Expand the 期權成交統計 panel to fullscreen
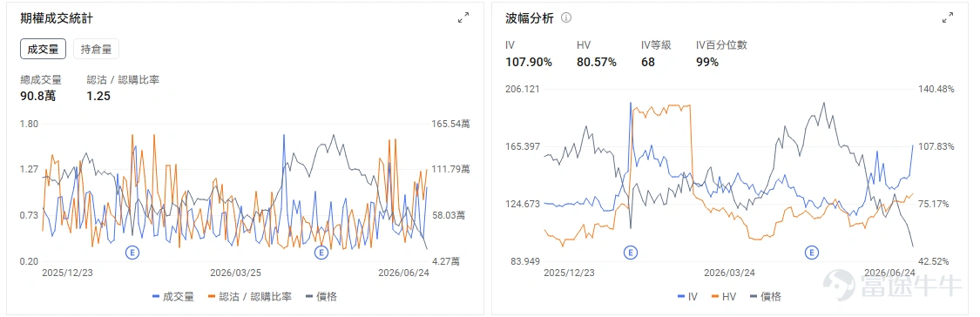The image size is (980, 317). click(463, 18)
